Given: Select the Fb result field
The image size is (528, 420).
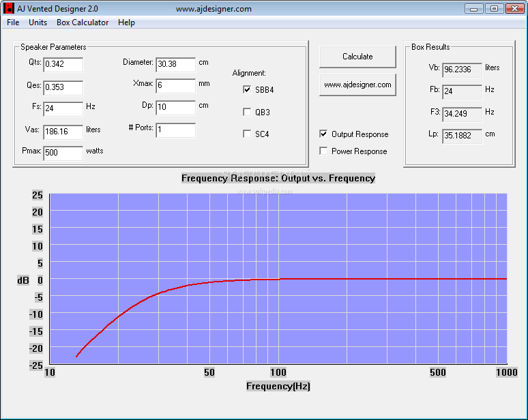Looking at the screenshot, I should 462,91.
